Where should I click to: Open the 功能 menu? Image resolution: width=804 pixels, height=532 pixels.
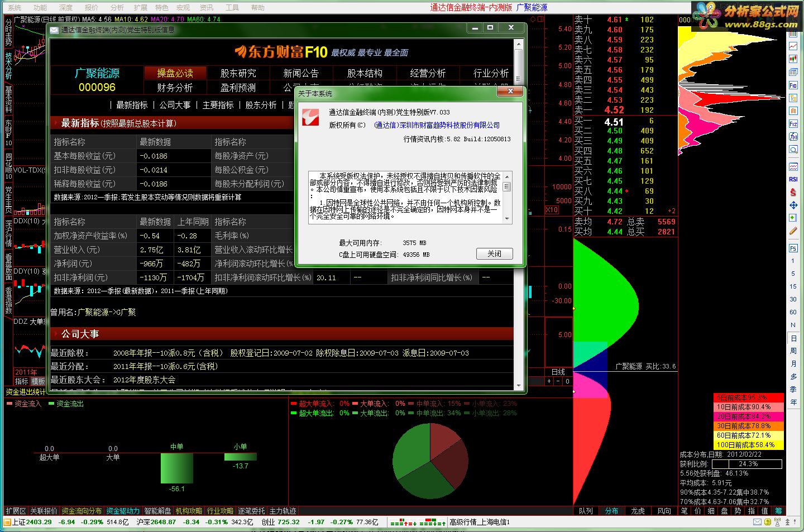coord(40,8)
